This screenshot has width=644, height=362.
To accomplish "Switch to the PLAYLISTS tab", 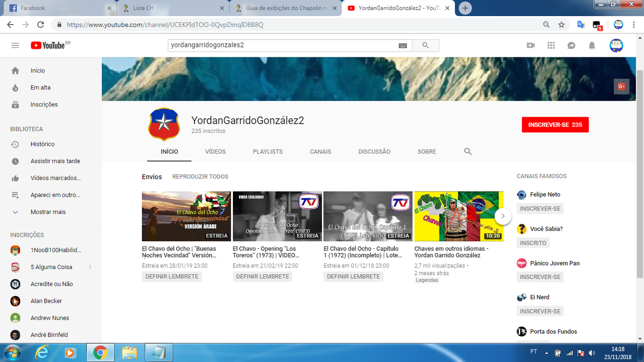I will click(268, 151).
